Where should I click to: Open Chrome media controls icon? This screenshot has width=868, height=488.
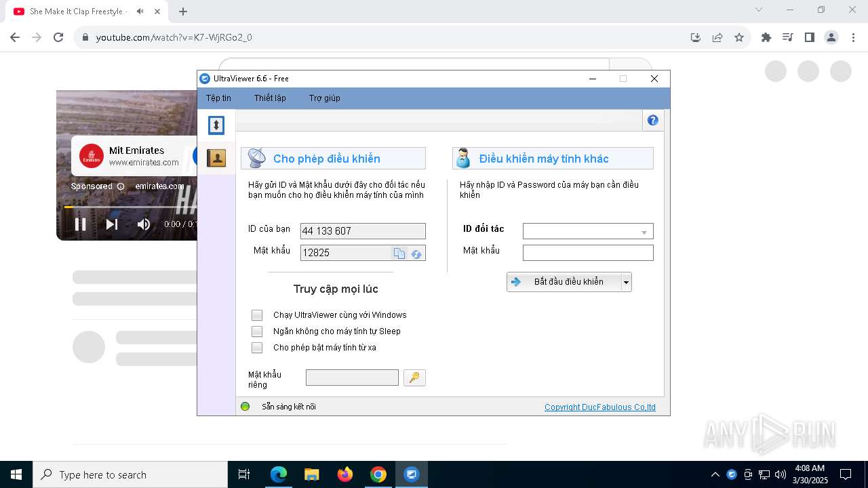click(x=788, y=37)
